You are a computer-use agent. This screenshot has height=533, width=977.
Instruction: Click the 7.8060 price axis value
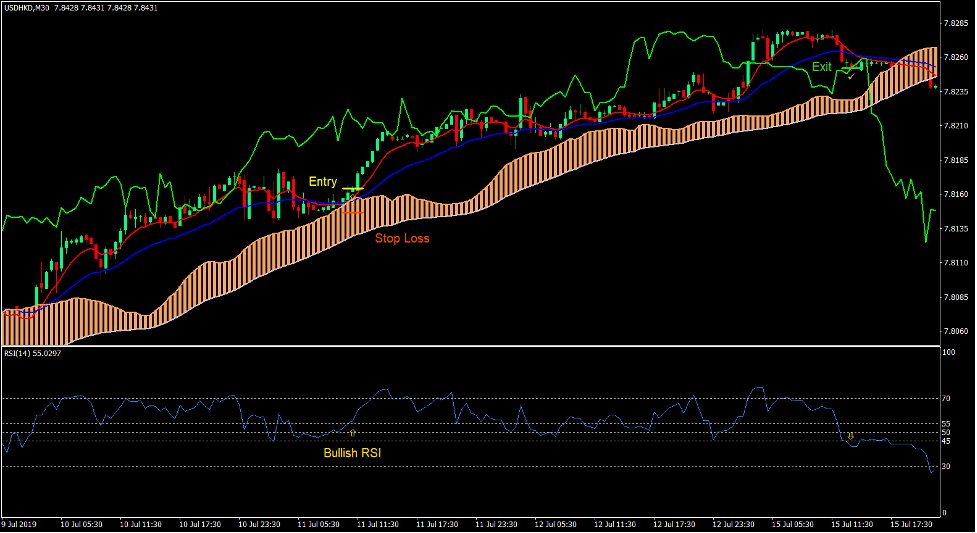[955, 331]
